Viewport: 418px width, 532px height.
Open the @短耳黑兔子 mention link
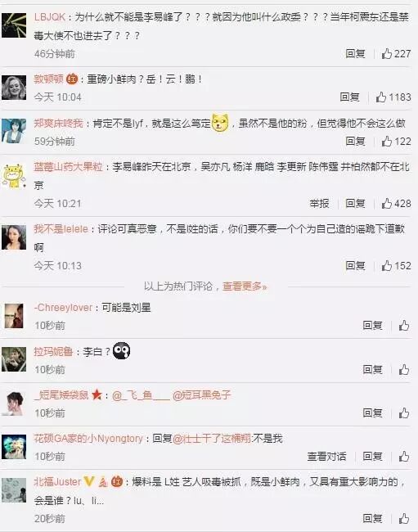tap(202, 395)
